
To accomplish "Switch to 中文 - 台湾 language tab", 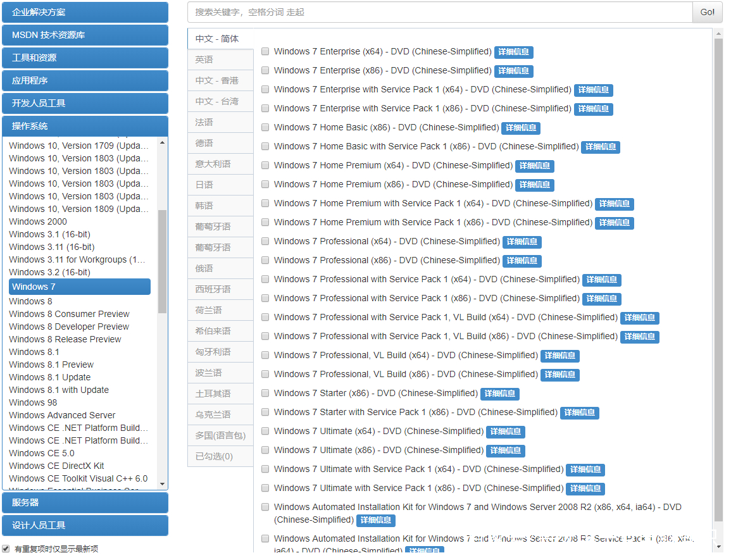I will click(x=220, y=102).
